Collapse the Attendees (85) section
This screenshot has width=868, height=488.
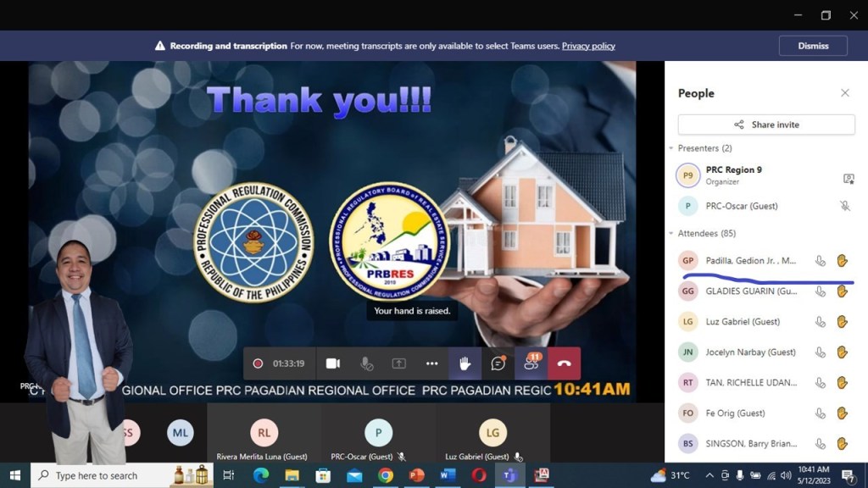tap(671, 233)
